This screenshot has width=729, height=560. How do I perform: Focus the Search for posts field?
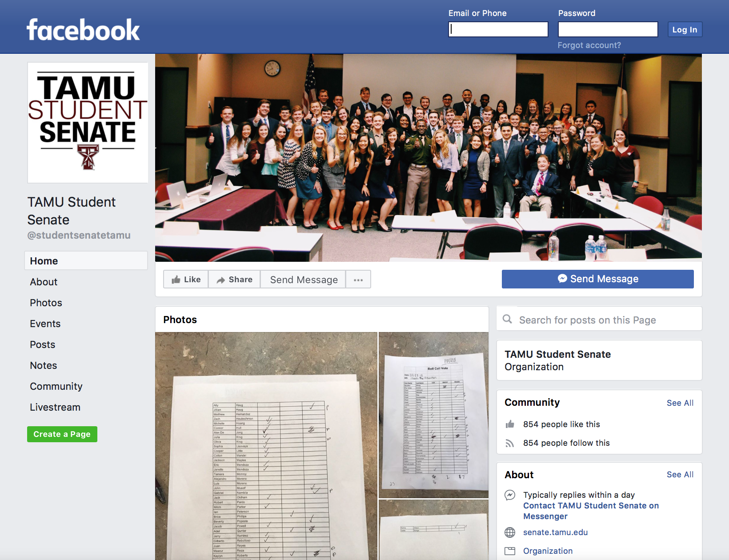click(599, 319)
